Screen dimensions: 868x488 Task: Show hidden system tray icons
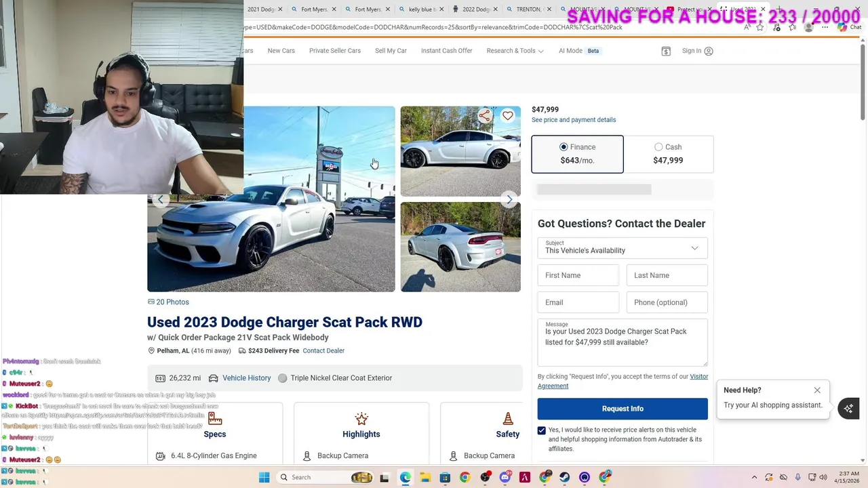(x=754, y=477)
